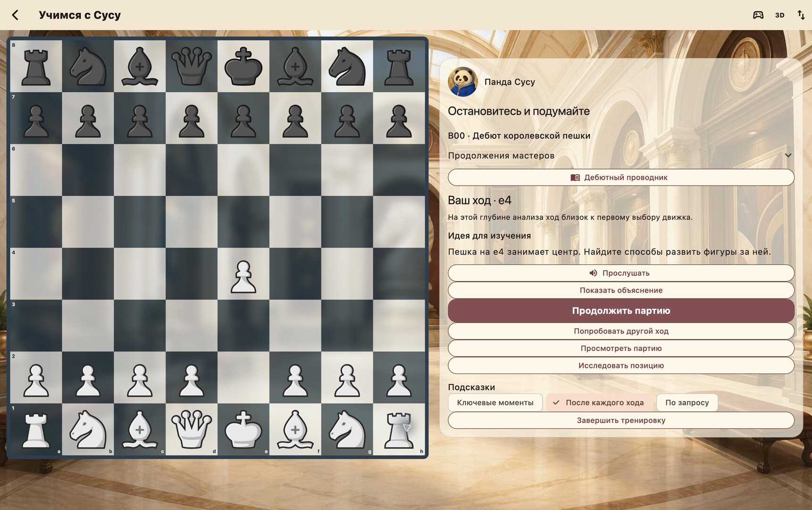
Task: Select the white rook on h1
Action: (x=399, y=430)
